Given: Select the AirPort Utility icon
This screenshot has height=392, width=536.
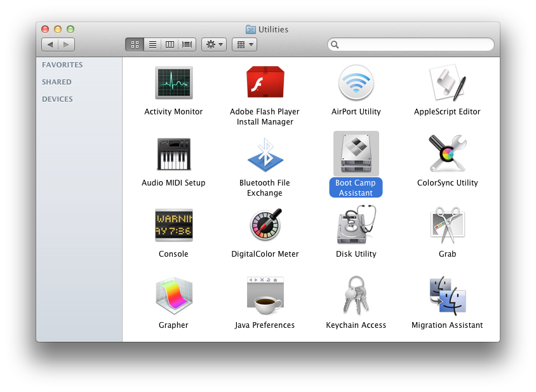Looking at the screenshot, I should click(356, 83).
